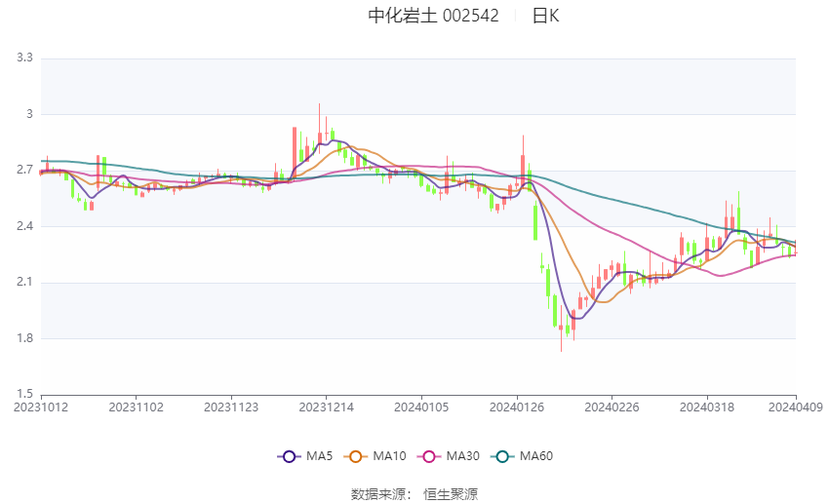
Task: Click the 2.4 y-axis price label
Action: click(x=24, y=226)
